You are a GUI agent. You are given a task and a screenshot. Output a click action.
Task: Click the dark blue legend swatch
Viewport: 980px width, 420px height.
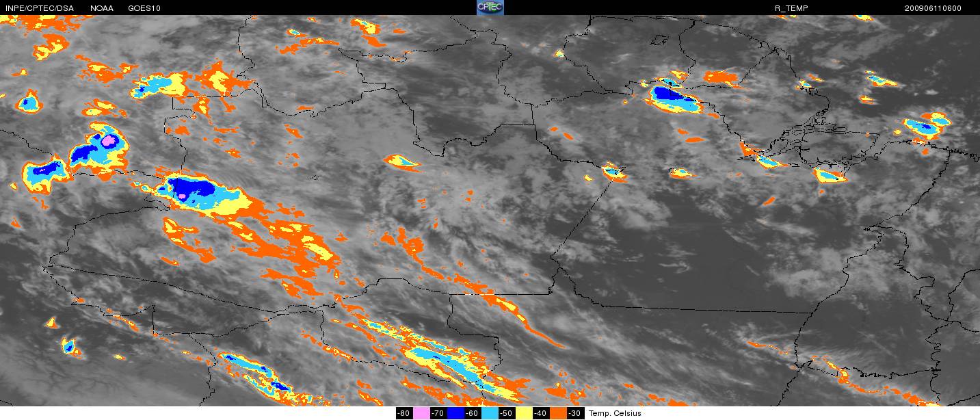coord(455,413)
